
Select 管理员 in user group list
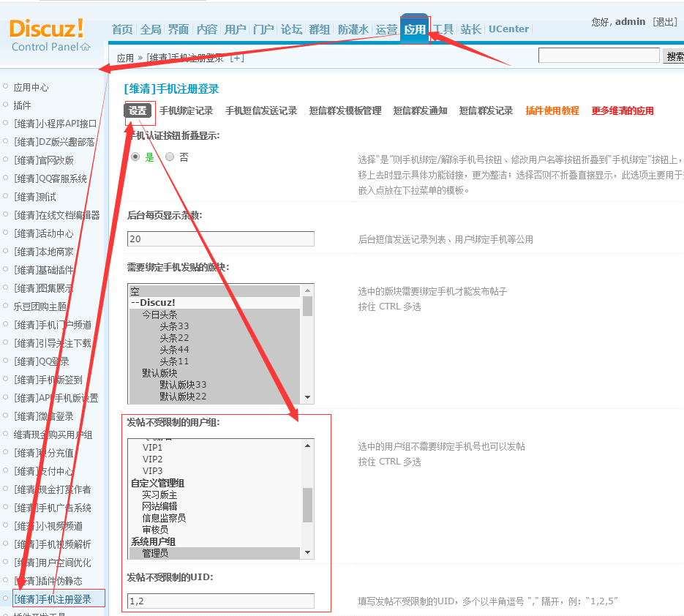pyautogui.click(x=214, y=553)
